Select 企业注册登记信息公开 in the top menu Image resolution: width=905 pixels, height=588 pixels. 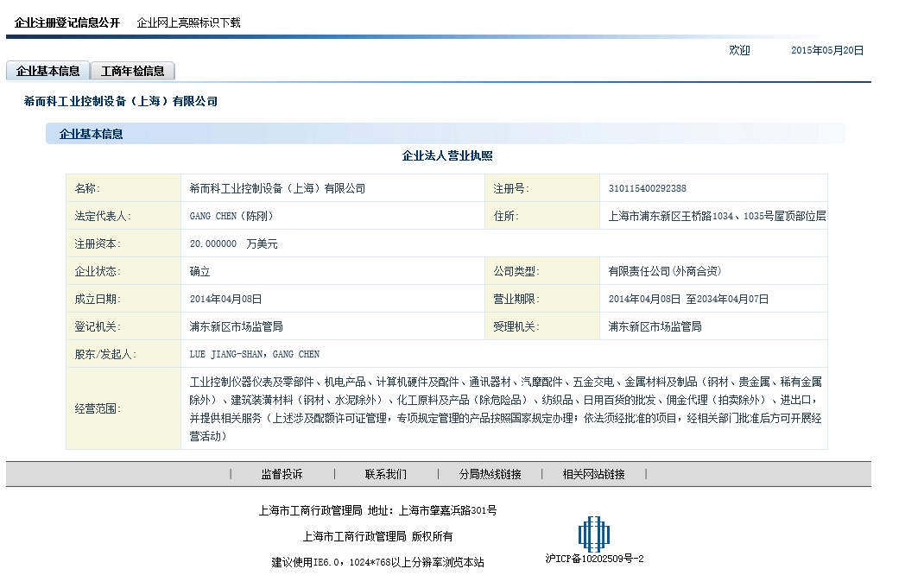(x=67, y=22)
